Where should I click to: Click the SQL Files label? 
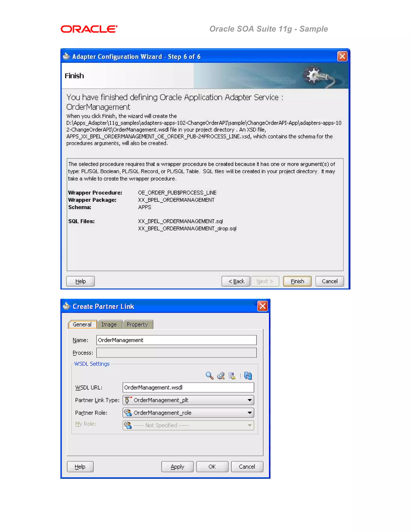[81, 221]
